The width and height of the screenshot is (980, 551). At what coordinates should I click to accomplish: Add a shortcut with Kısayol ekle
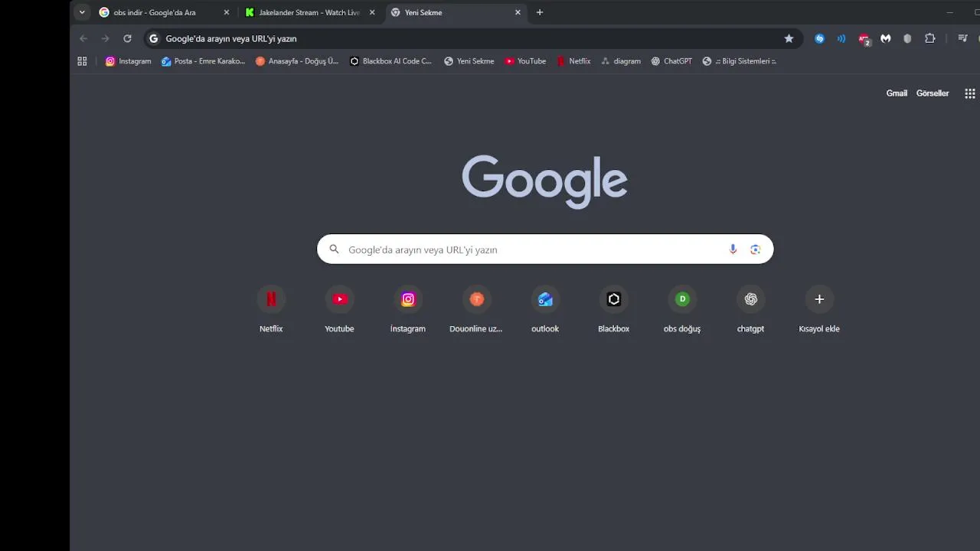click(819, 310)
